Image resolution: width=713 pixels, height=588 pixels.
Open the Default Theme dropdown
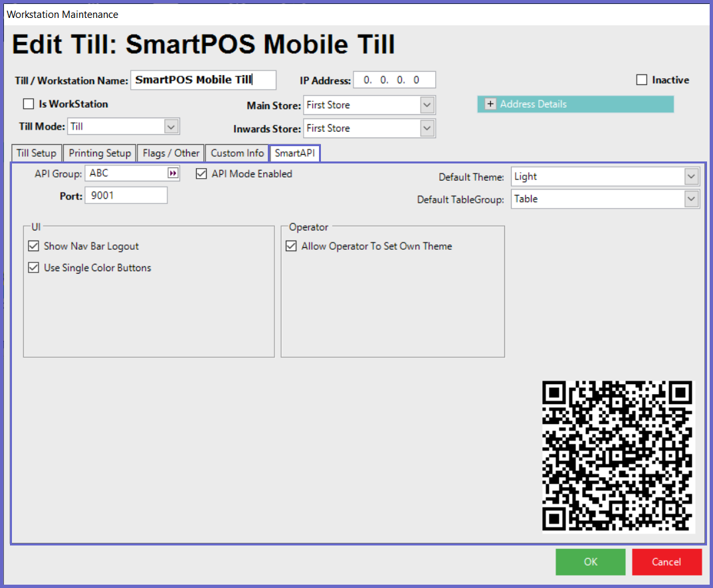pyautogui.click(x=691, y=177)
